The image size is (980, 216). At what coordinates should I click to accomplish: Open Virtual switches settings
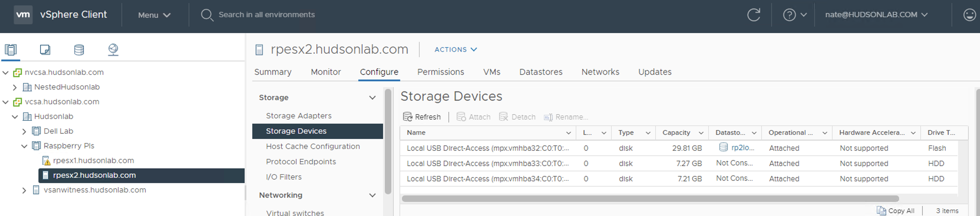point(295,212)
